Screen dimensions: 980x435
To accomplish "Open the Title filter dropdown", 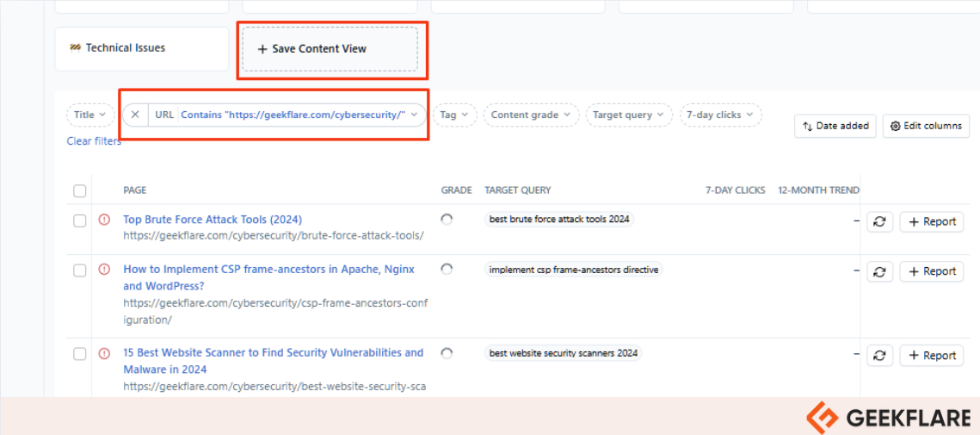I will coord(90,115).
